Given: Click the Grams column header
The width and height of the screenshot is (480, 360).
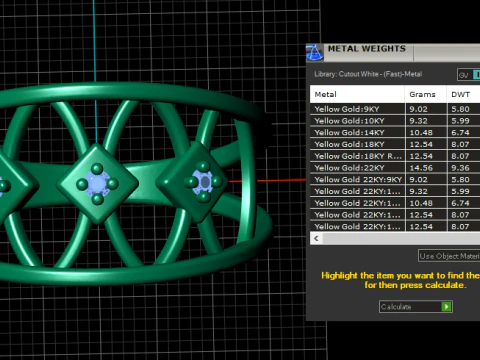Looking at the screenshot, I should (426, 94).
